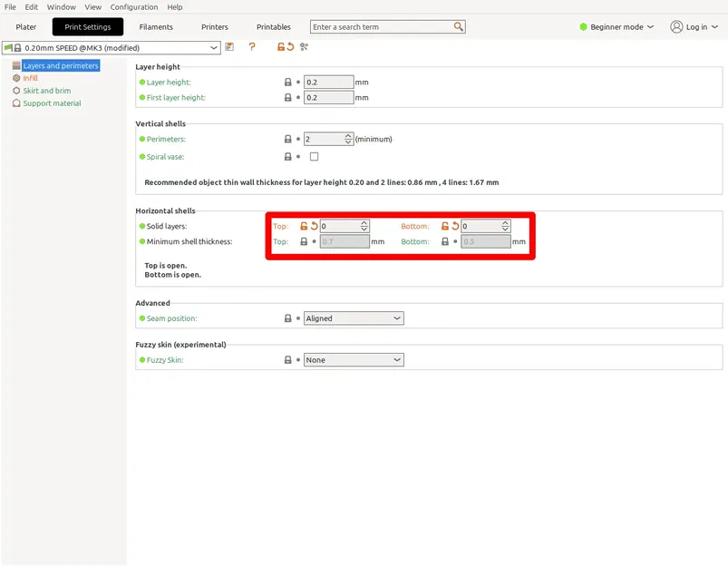Increase Bottom solid layers with up arrow

tap(505, 223)
